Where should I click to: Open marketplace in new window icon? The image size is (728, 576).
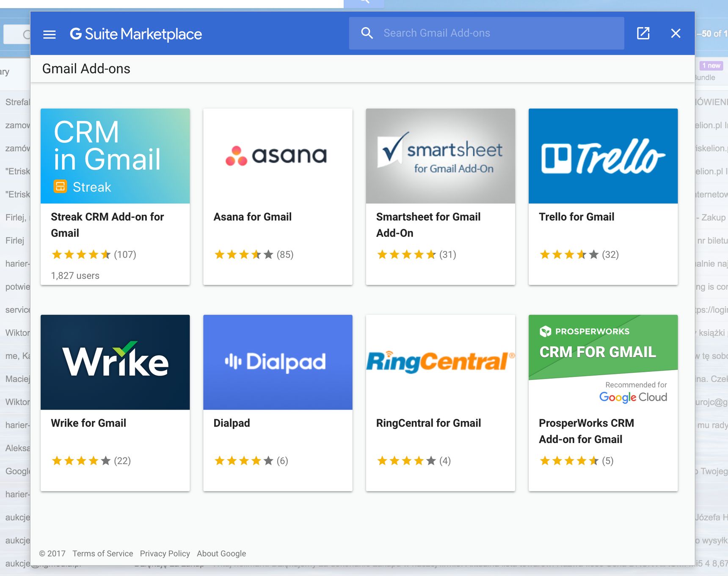[643, 33]
